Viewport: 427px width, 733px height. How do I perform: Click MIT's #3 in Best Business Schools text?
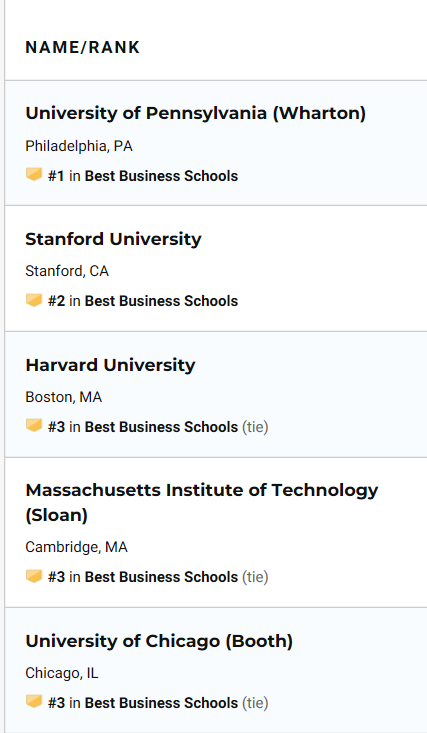point(143,577)
